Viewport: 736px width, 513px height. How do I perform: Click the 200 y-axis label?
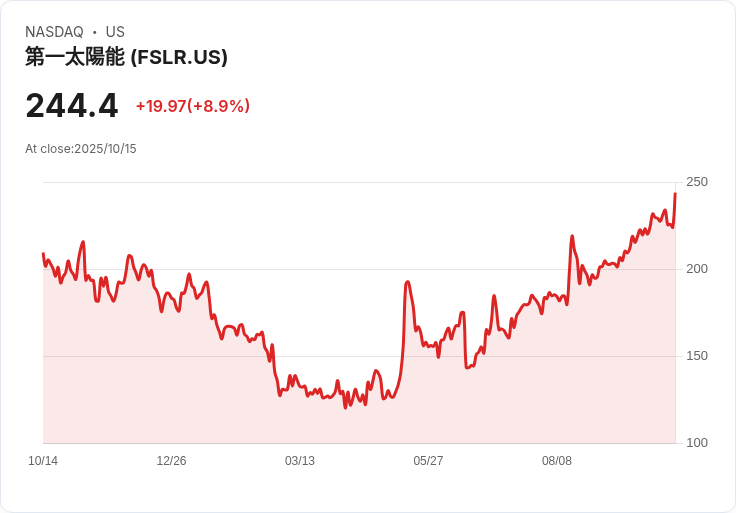(x=697, y=269)
